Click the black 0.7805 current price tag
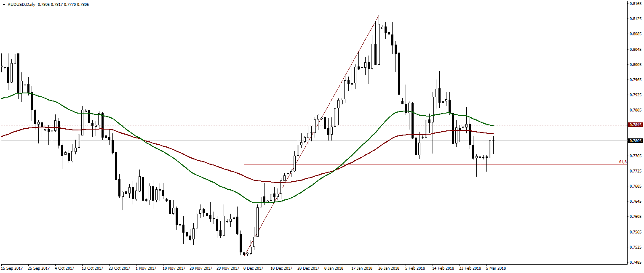Image resolution: width=644 pixels, height=273 pixels. (x=635, y=140)
